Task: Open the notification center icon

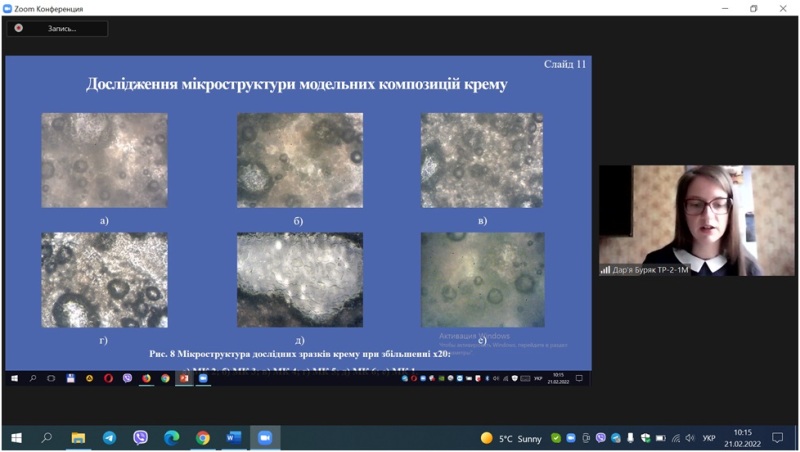Action: pos(777,438)
